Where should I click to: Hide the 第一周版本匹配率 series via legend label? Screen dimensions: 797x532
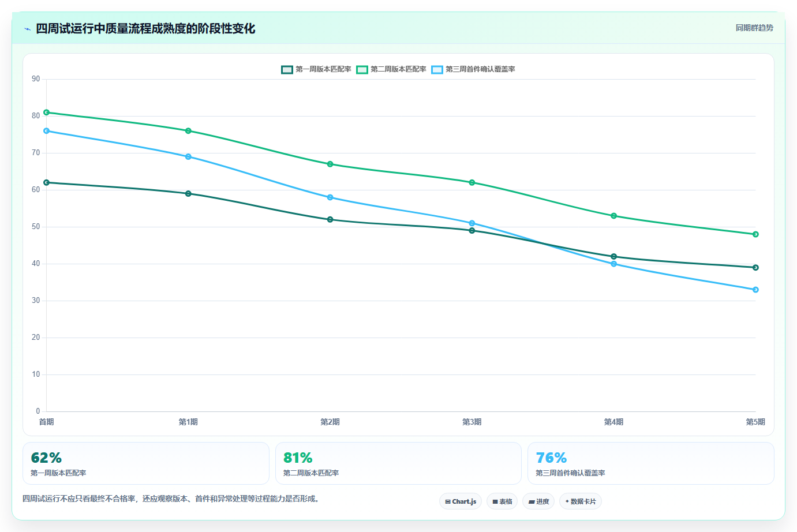[x=323, y=69]
